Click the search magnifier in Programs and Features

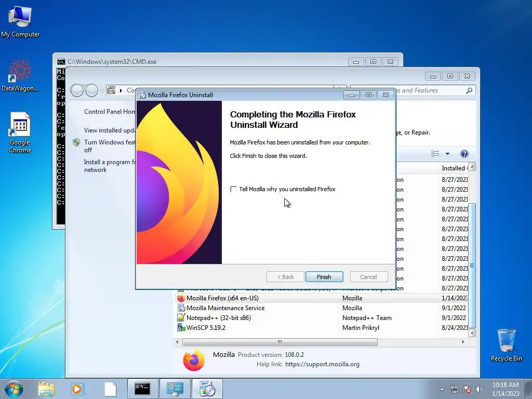(x=469, y=90)
